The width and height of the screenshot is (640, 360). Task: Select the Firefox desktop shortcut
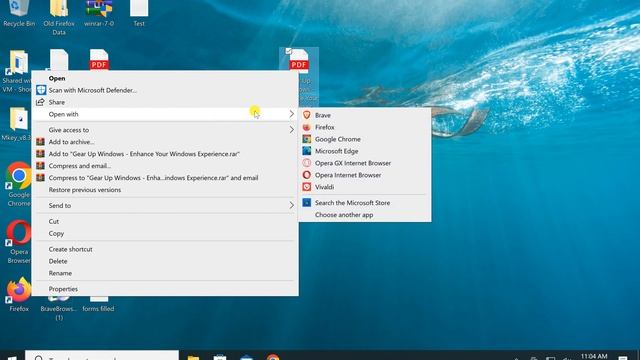click(x=18, y=295)
